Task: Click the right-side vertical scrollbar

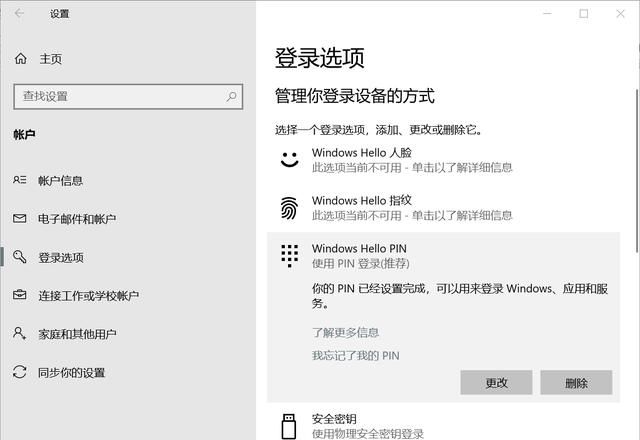Action: pos(637,170)
